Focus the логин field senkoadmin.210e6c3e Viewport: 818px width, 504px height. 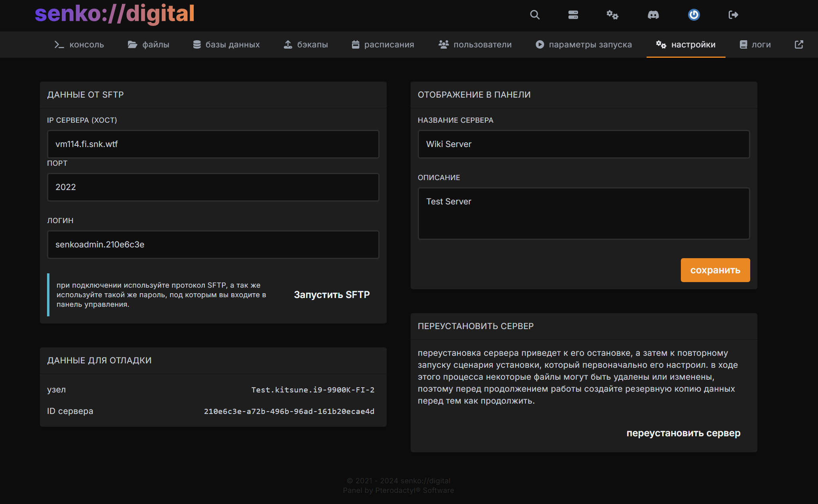click(213, 245)
